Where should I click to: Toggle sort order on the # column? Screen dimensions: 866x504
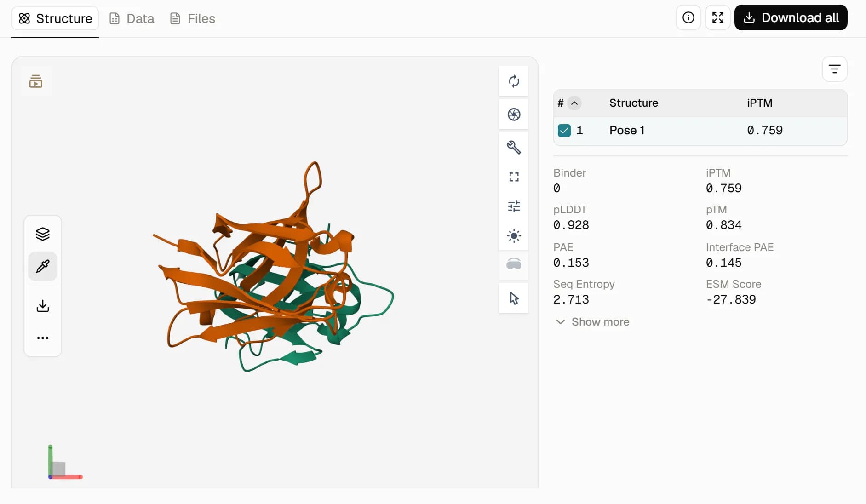pos(574,103)
